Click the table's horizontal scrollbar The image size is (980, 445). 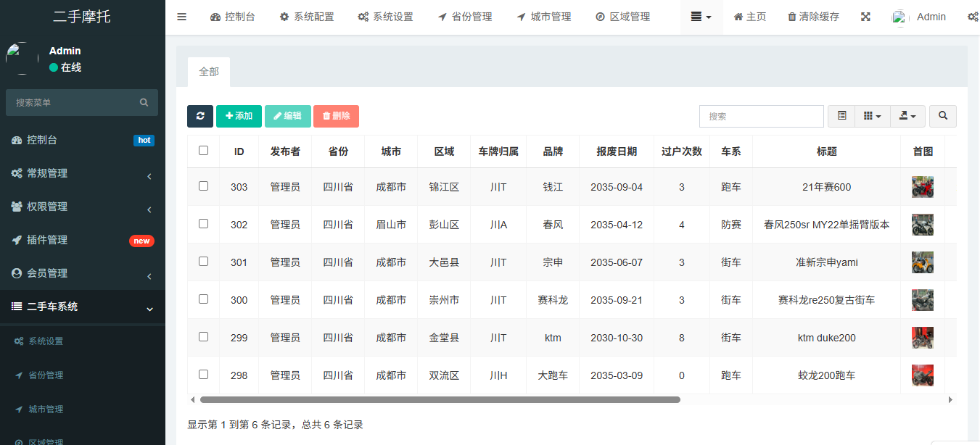tap(440, 399)
